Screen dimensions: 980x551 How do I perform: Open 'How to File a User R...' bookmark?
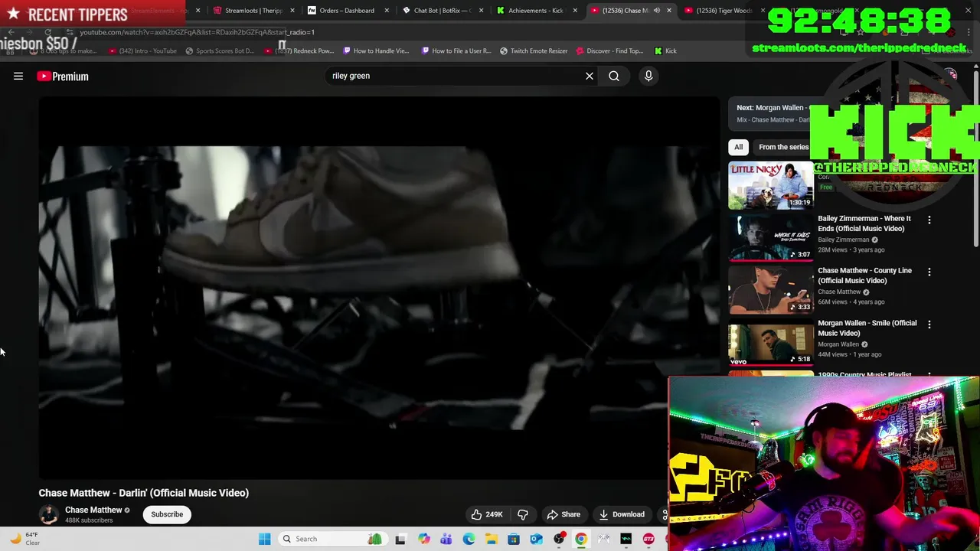pos(456,51)
